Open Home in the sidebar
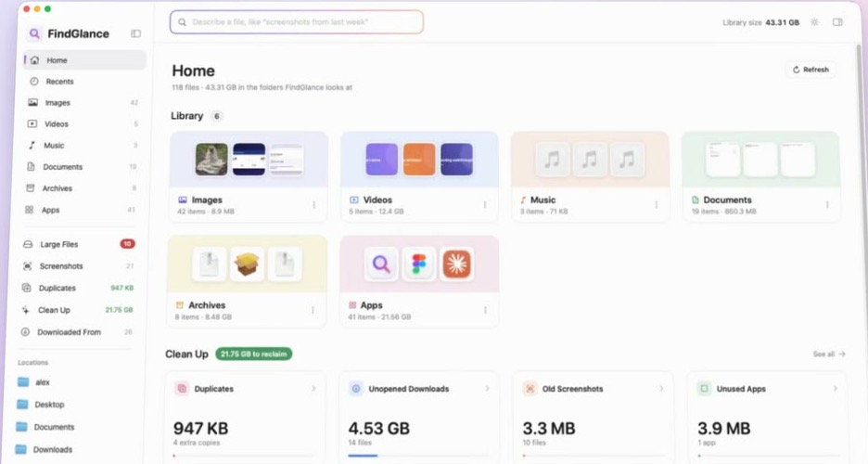 pyautogui.click(x=84, y=59)
